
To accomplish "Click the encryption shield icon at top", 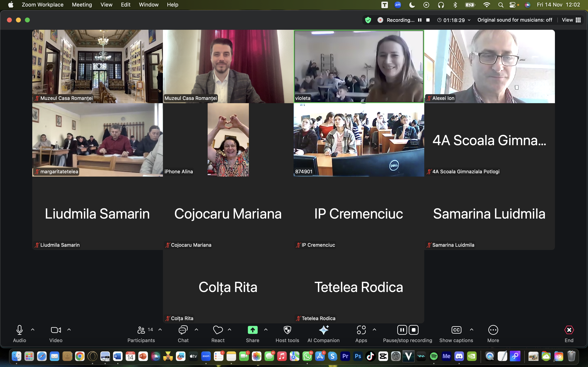I will click(x=368, y=20).
